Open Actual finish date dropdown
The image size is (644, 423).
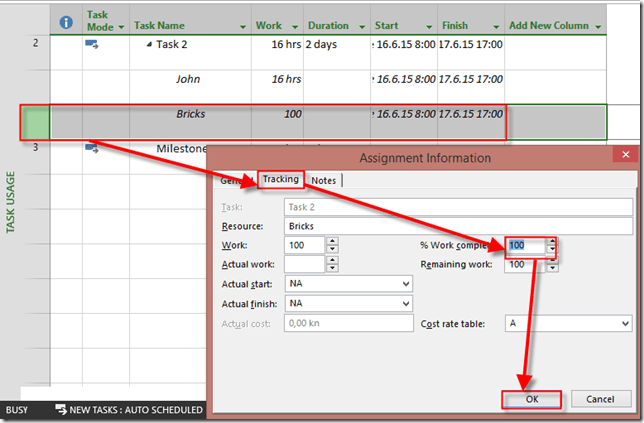[404, 303]
